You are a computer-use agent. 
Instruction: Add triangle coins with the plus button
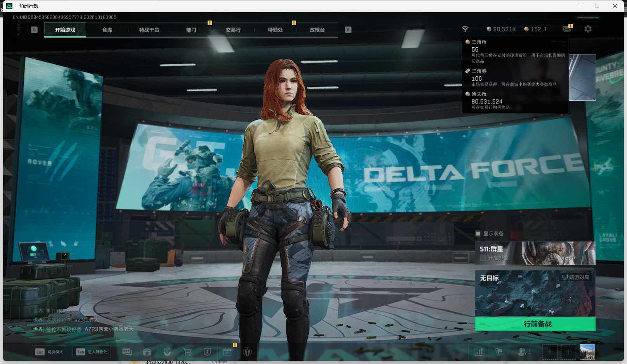(546, 29)
